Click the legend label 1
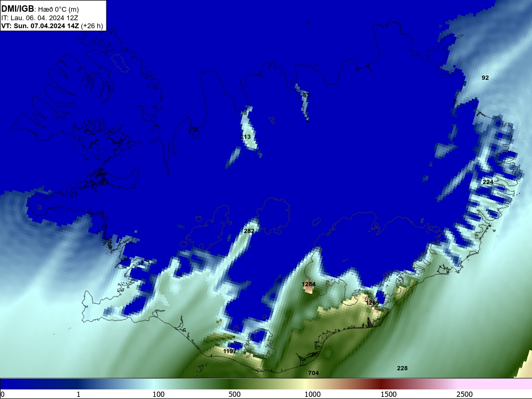This screenshot has width=532, height=399. (x=78, y=394)
